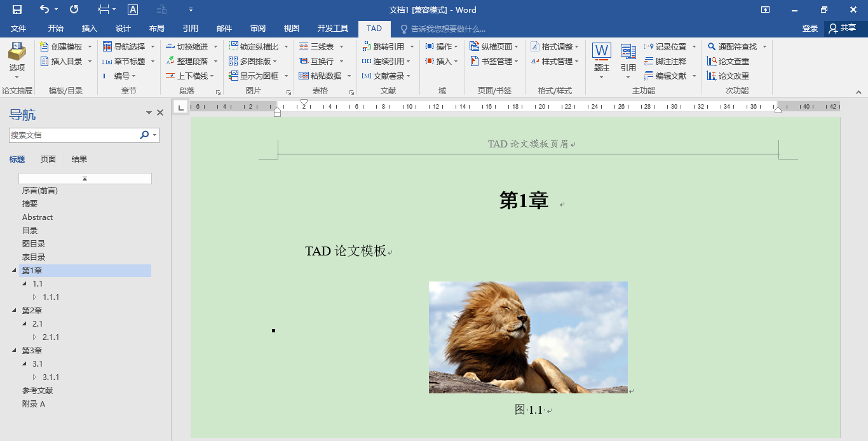Go to 参考文献 in navigation pane

pos(37,391)
